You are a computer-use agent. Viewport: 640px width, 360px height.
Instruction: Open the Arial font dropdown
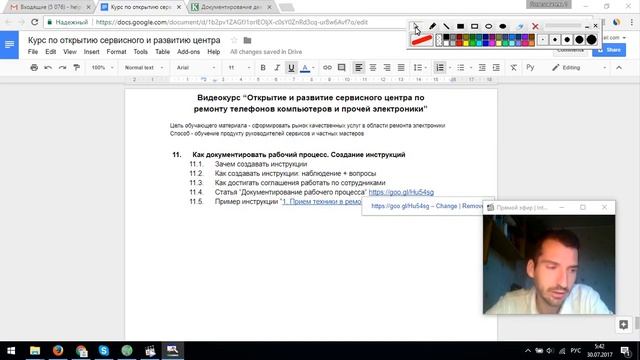pos(196,67)
